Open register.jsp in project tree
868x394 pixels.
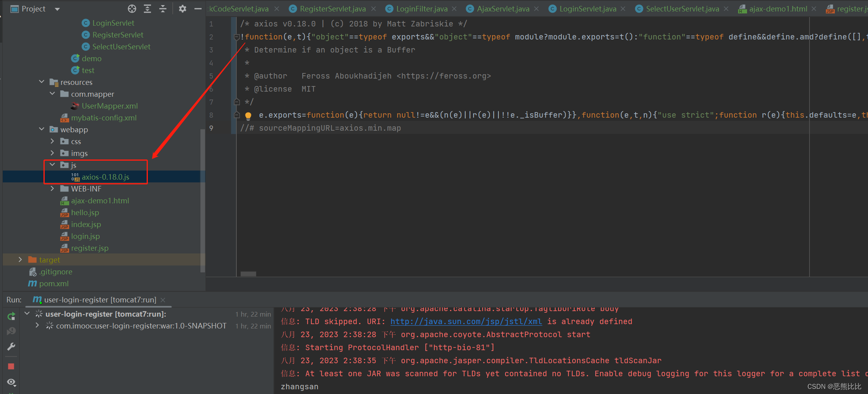click(x=89, y=248)
